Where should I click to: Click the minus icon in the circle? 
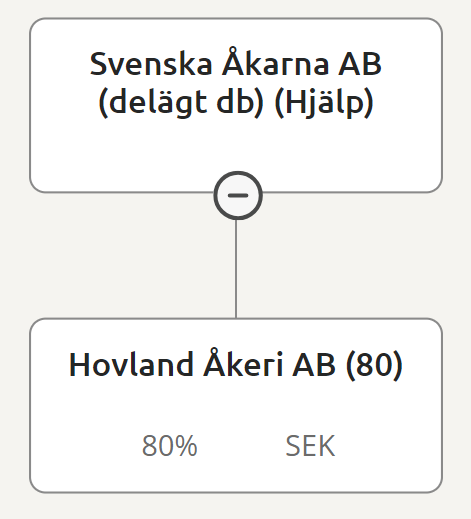[x=238, y=196]
